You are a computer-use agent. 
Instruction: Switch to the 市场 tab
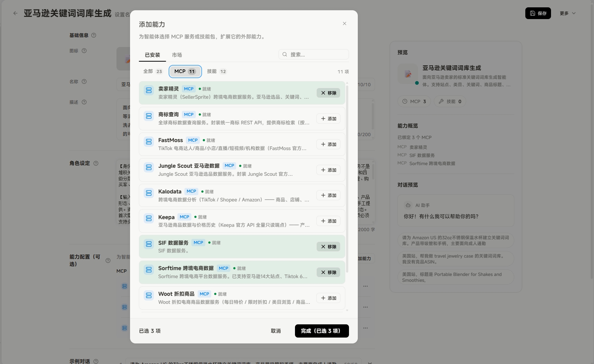coord(177,55)
